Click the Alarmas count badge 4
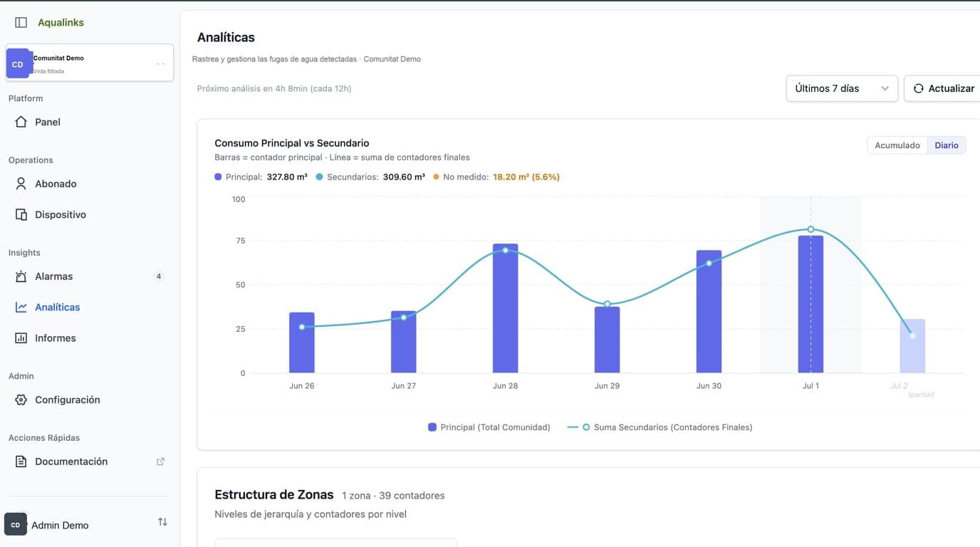Image resolution: width=980 pixels, height=547 pixels. pyautogui.click(x=159, y=276)
